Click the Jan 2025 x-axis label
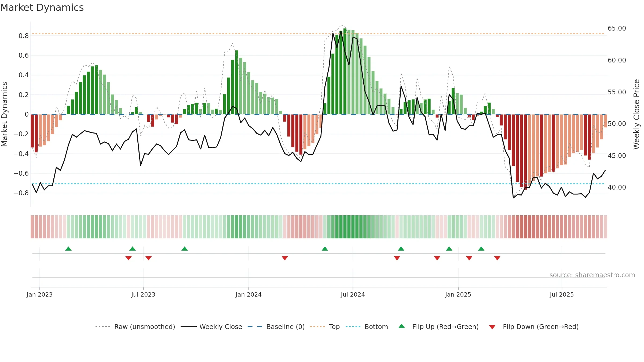 pos(458,294)
